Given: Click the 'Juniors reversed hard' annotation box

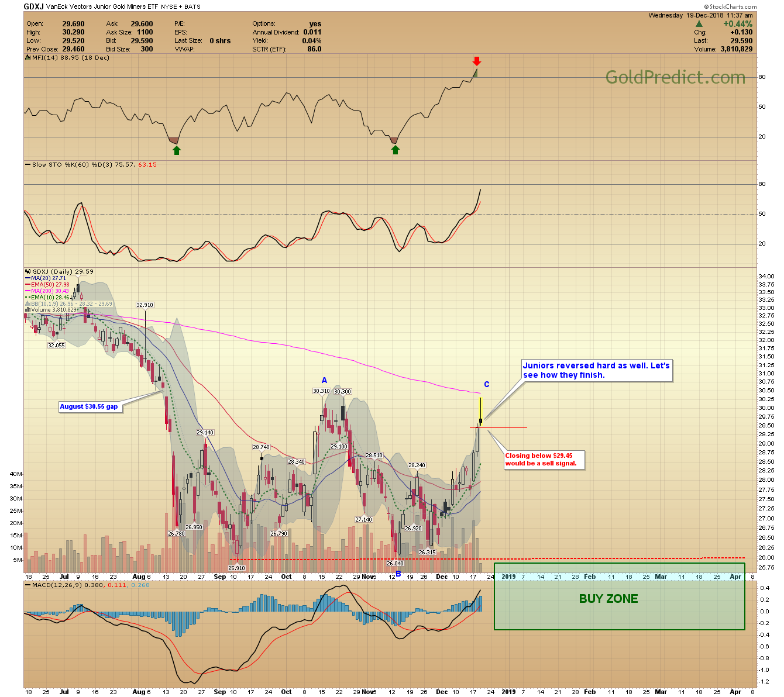Looking at the screenshot, I should (x=596, y=370).
